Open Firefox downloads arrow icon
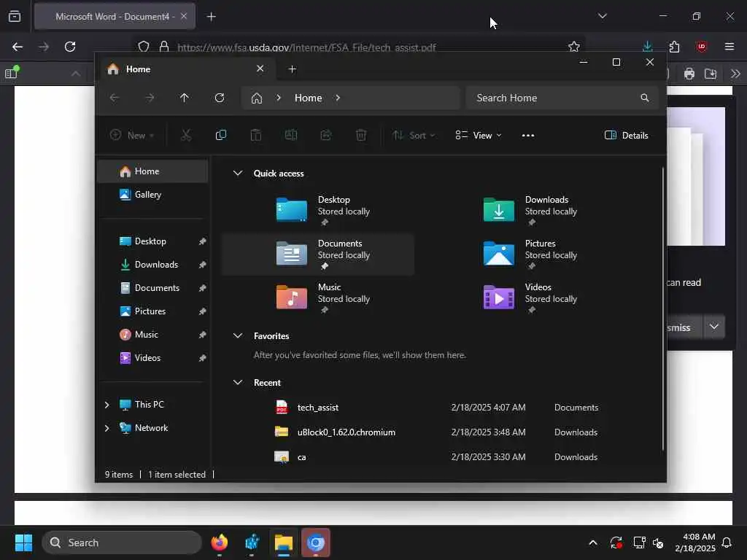The height and width of the screenshot is (560, 747). click(x=648, y=46)
